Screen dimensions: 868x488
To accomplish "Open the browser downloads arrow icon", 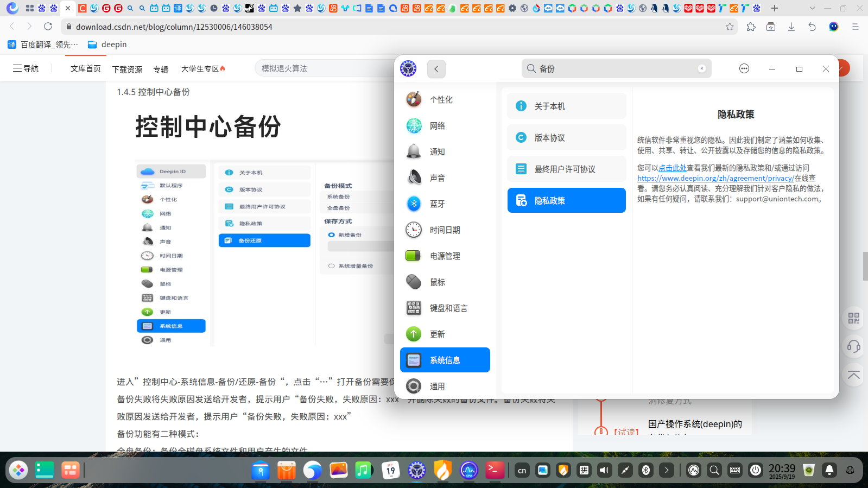I will [x=791, y=27].
